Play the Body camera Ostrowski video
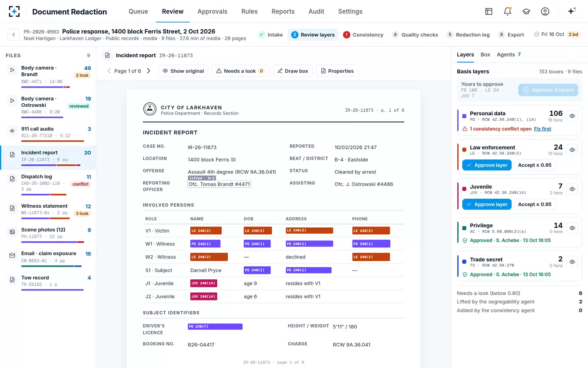 coord(12,101)
